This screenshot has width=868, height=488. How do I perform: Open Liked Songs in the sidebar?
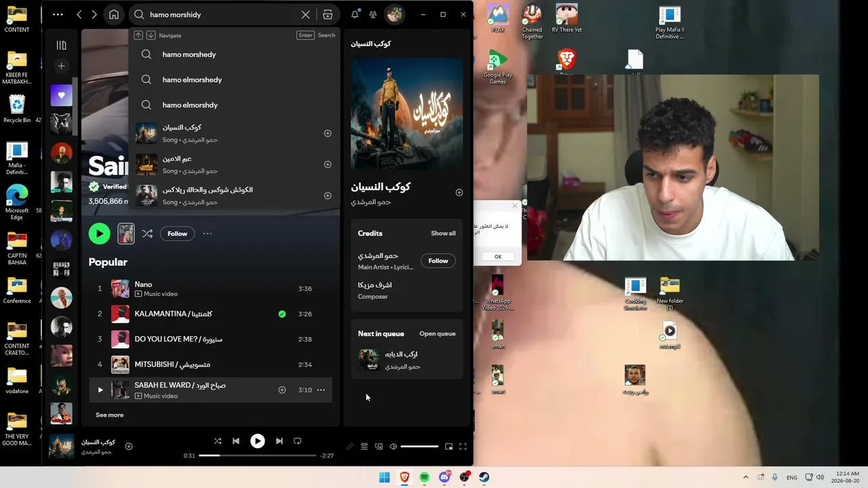61,96
